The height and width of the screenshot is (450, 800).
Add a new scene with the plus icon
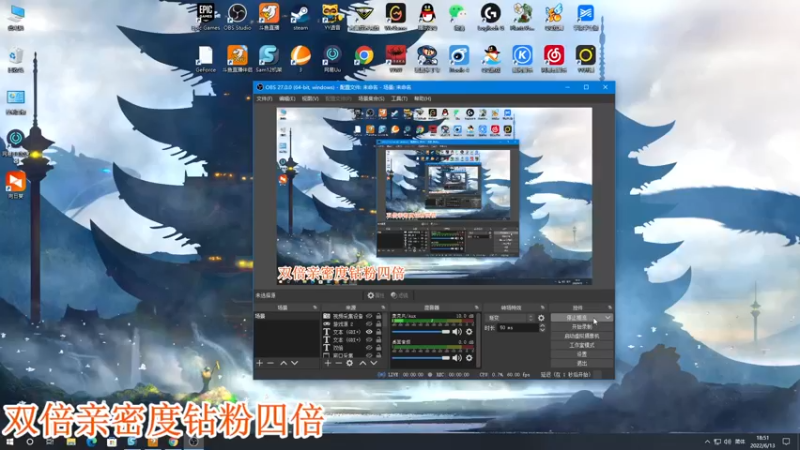point(260,363)
